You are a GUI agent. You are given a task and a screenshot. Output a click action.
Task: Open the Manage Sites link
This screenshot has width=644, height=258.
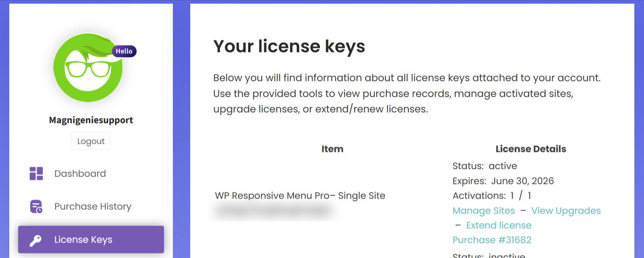[x=483, y=211]
